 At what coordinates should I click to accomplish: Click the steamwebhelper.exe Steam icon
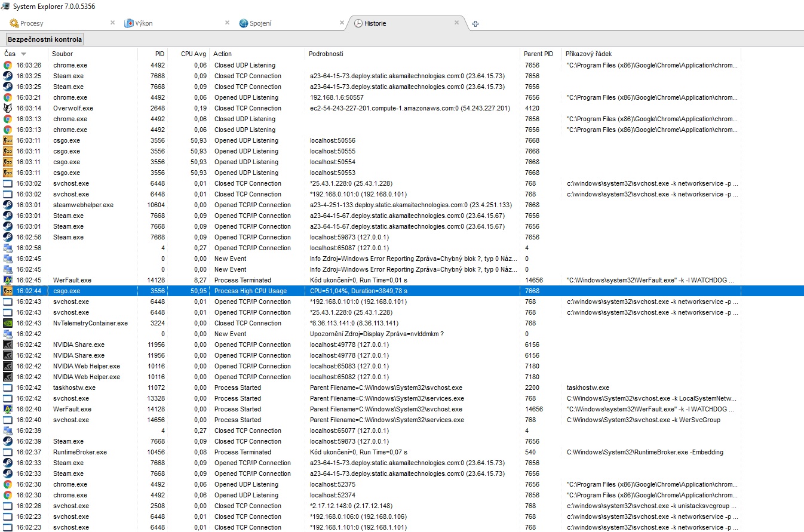pos(8,205)
